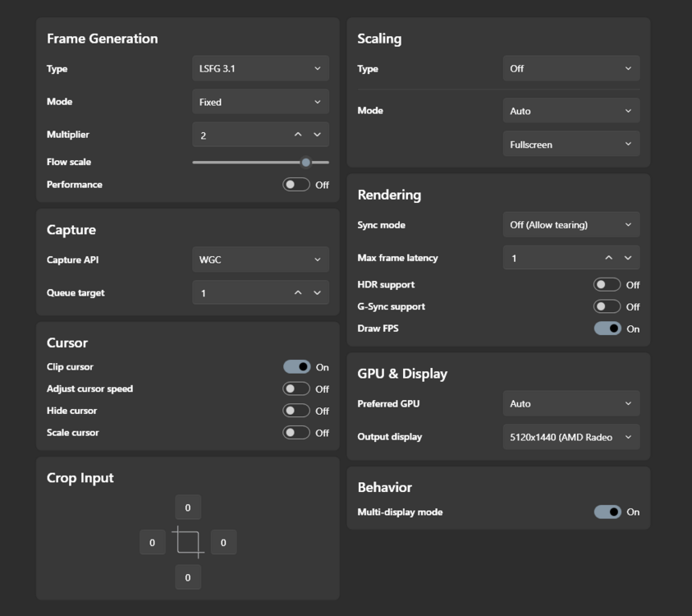This screenshot has width=692, height=616.
Task: Turn off Draw FPS
Action: [607, 329]
